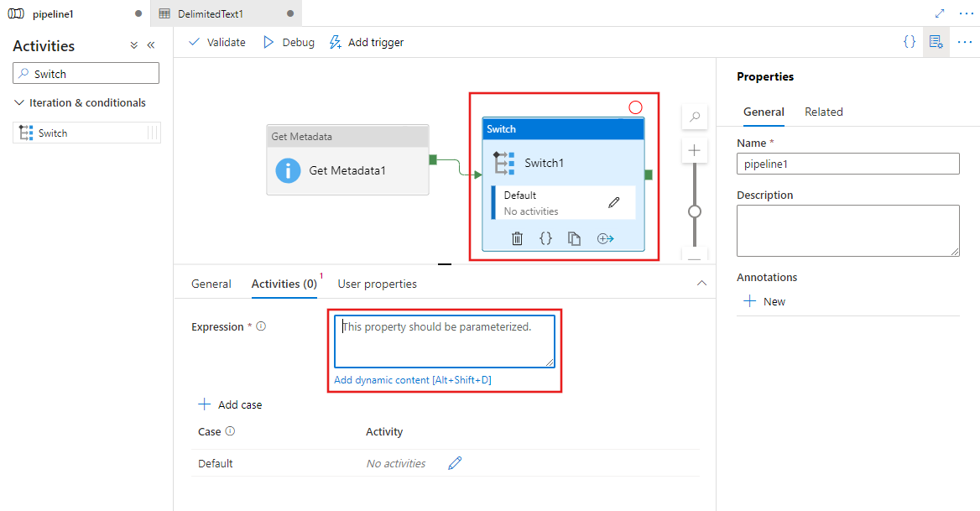Image resolution: width=980 pixels, height=511 pixels.
Task: Clone Switch1 with the copy icon
Action: click(x=575, y=238)
